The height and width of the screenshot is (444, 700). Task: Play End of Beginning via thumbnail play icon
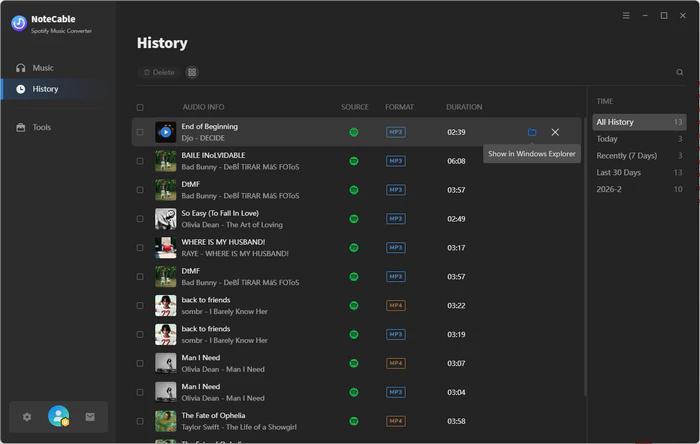(166, 132)
